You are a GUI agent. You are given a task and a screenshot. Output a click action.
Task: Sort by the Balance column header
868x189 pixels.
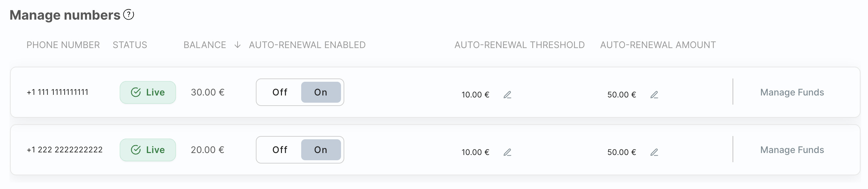pyautogui.click(x=205, y=45)
